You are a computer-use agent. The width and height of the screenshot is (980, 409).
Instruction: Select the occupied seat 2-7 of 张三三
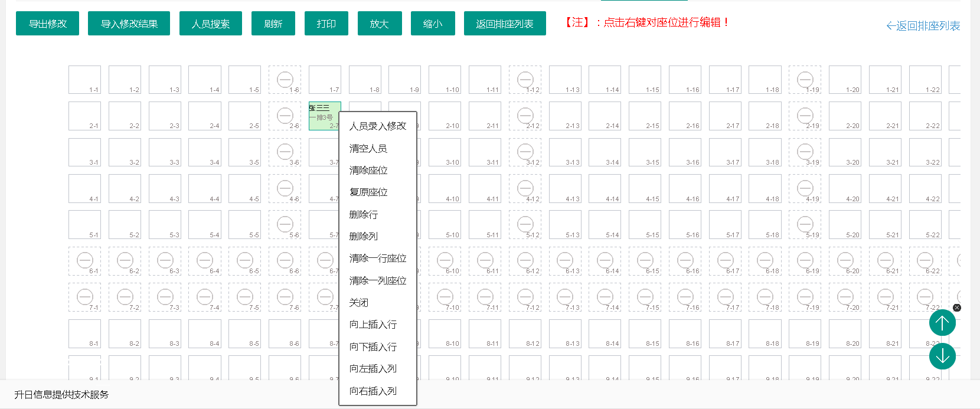[325, 116]
